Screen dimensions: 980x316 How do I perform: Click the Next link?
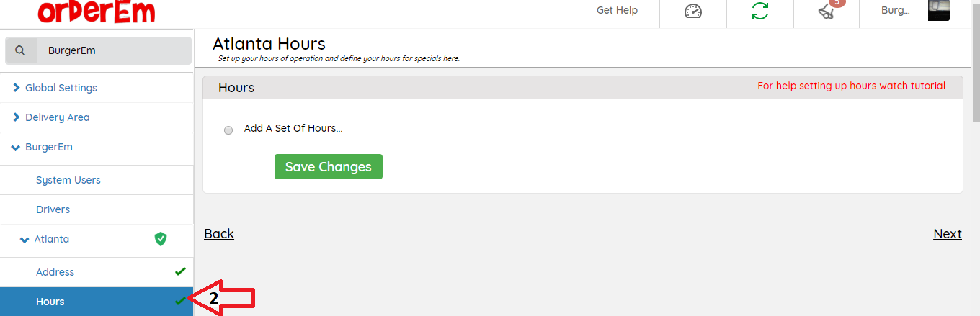[x=947, y=234]
